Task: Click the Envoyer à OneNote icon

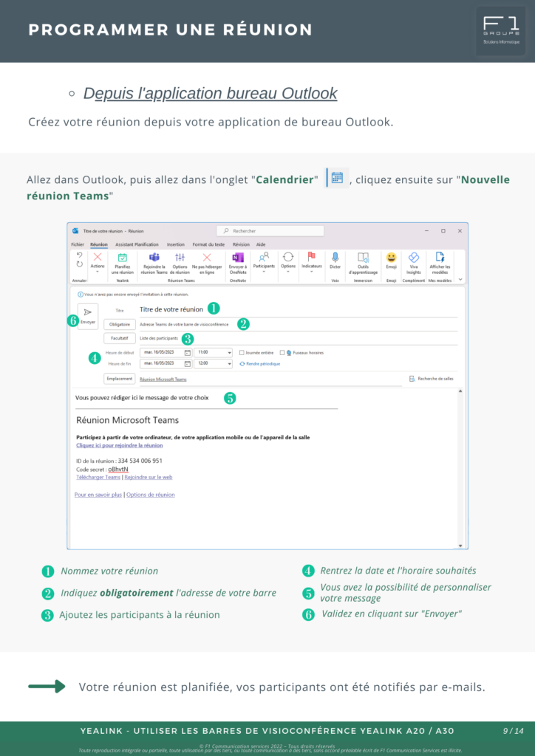Action: (238, 258)
